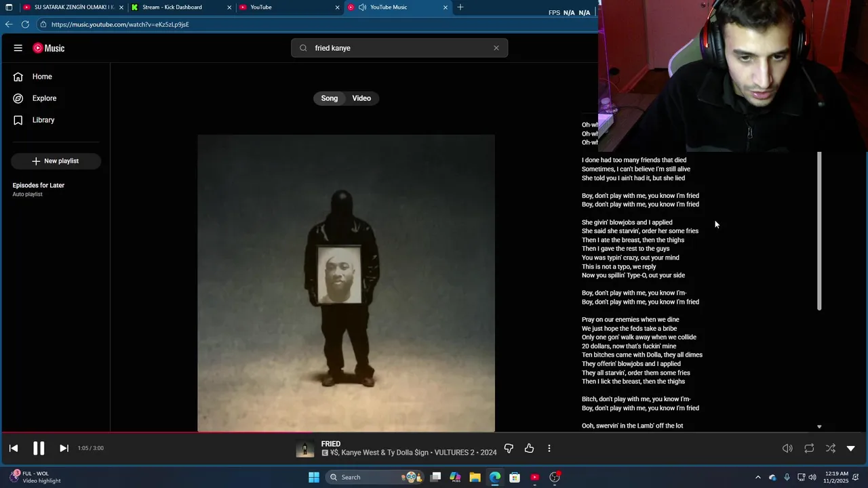Click the FRIED song title in player bar
Viewport: 868px width, 488px height.
(x=331, y=444)
